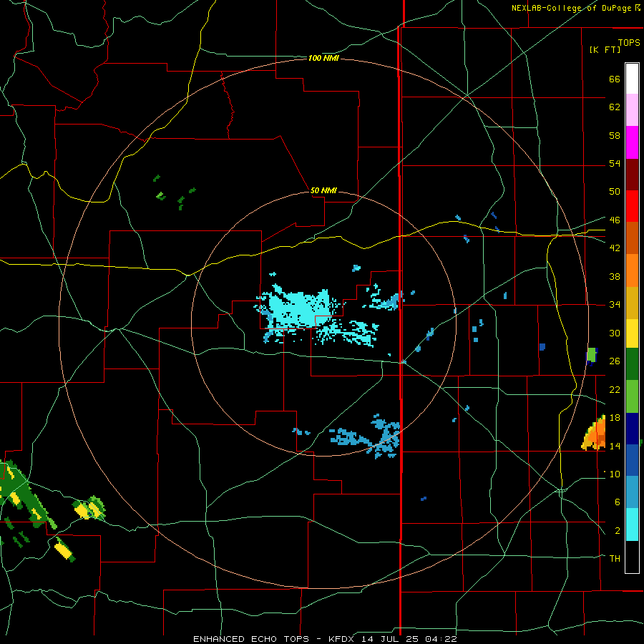Click the "14" legend value
Viewport: 644px width, 644px height.
[x=615, y=446]
